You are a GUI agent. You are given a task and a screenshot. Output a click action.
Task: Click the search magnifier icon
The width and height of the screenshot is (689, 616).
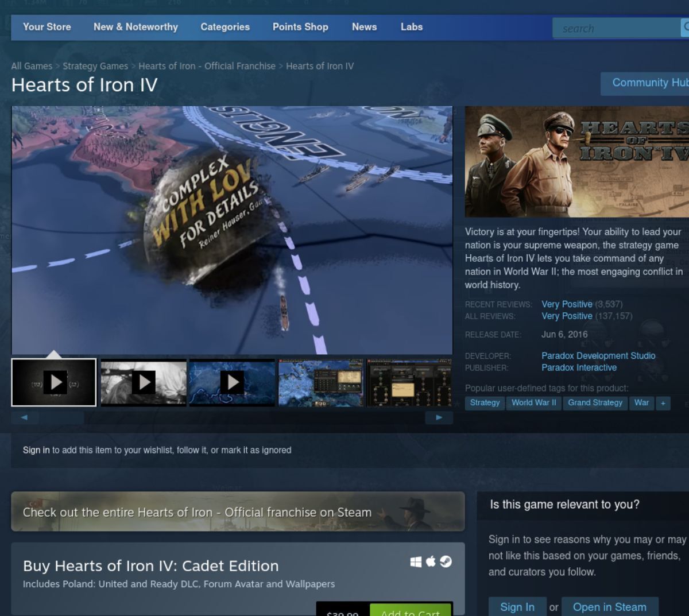click(x=685, y=28)
